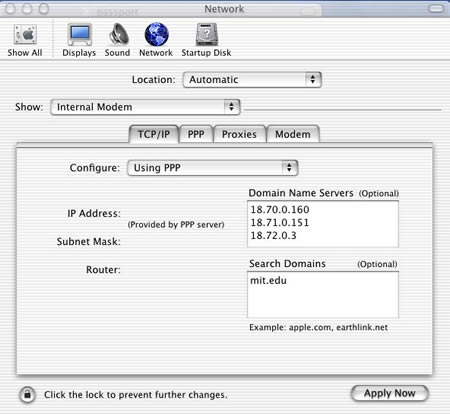
Task: Open the Location dropdown set to Automatic
Action: pos(252,80)
